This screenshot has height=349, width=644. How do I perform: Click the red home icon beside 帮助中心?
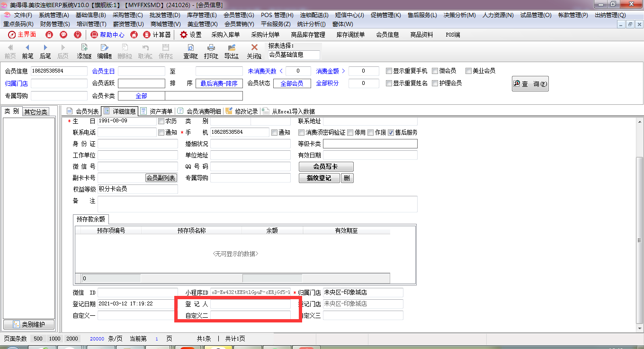(134, 35)
